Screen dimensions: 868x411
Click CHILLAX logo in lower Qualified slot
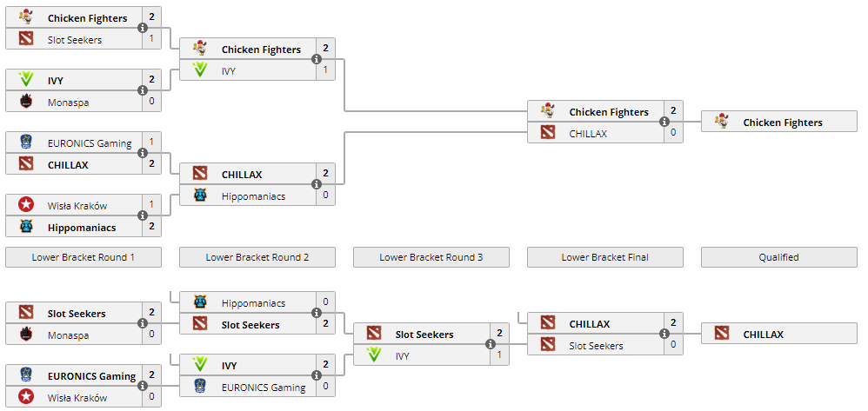click(x=722, y=334)
